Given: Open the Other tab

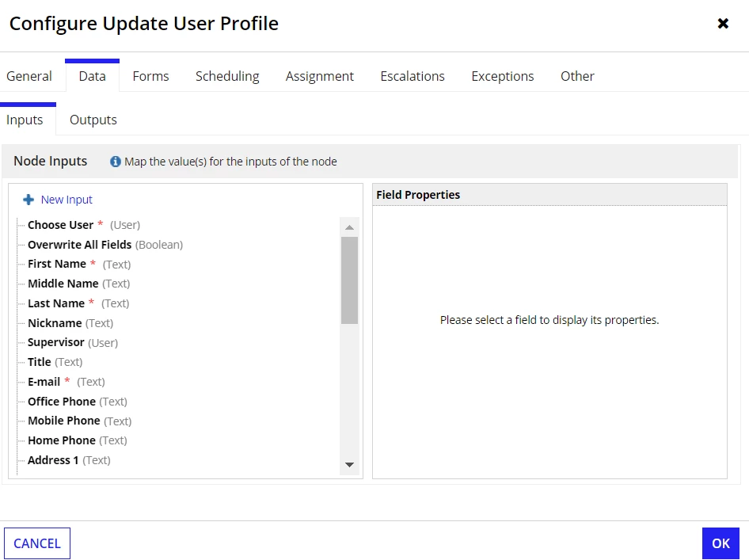Looking at the screenshot, I should click(x=577, y=77).
